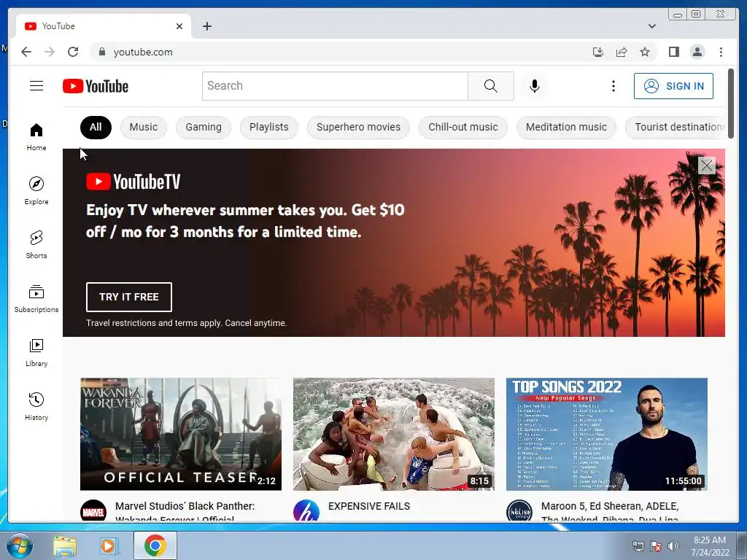This screenshot has height=560, width=747.
Task: Open Explore in sidebar
Action: [x=36, y=190]
